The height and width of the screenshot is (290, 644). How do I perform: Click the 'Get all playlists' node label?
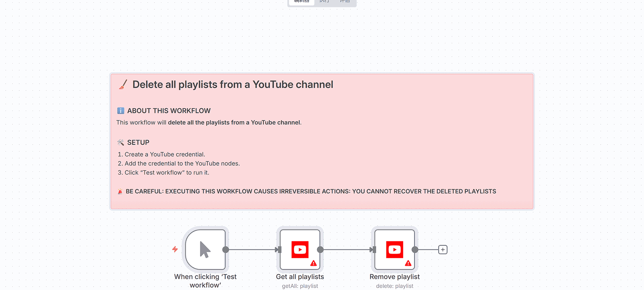[x=300, y=277]
